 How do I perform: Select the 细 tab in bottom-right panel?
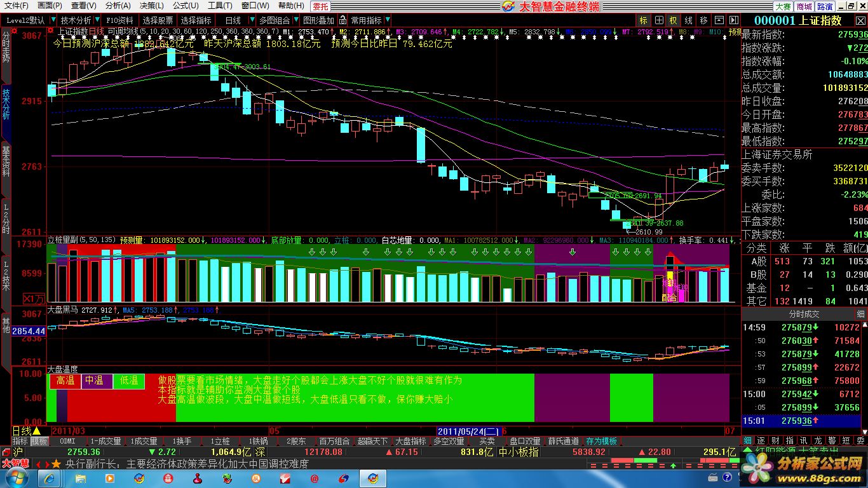[x=748, y=440]
